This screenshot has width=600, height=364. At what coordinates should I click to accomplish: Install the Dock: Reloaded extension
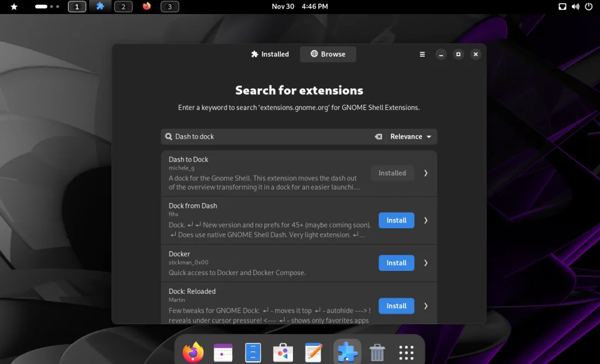point(396,305)
